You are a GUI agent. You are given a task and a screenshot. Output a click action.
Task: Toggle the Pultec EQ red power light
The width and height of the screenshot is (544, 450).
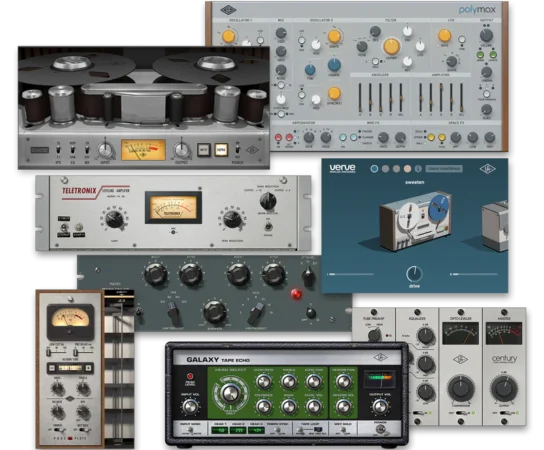(x=296, y=294)
